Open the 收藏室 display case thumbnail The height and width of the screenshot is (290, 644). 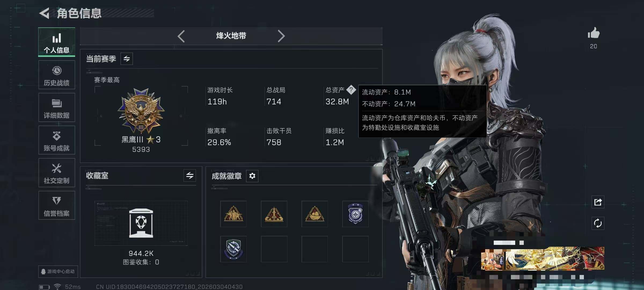click(x=141, y=223)
